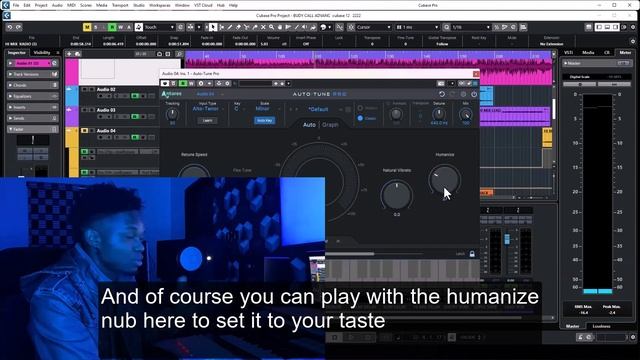Click the Redo arrow in Cubase toolbar
Image resolution: width=640 pixels, height=360 pixels.
18,27
